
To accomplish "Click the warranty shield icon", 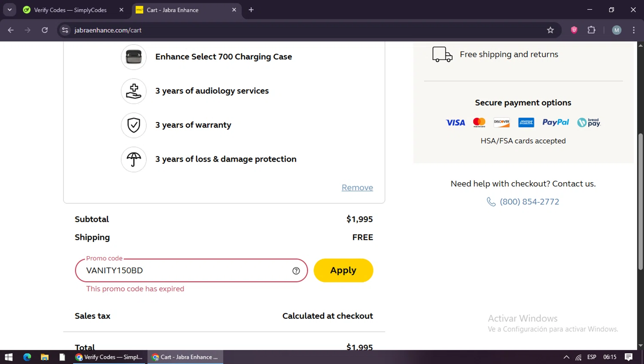I will click(x=134, y=125).
